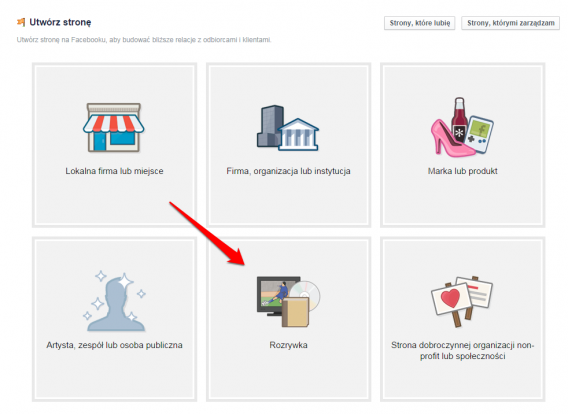Select the office buildings icon
Image resolution: width=568 pixels, height=414 pixels.
point(288,128)
